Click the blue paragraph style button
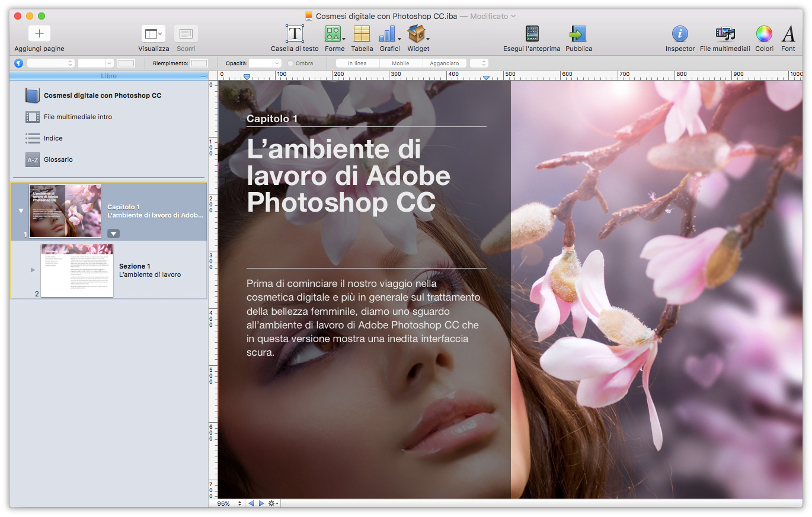Screen dimensions: 812x517 tap(19, 63)
